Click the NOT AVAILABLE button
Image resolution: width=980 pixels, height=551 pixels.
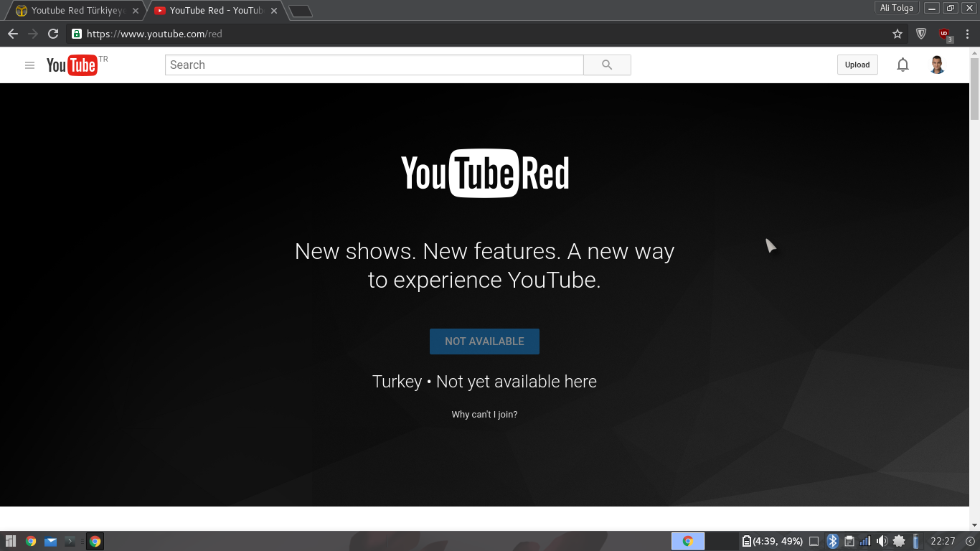coord(484,342)
